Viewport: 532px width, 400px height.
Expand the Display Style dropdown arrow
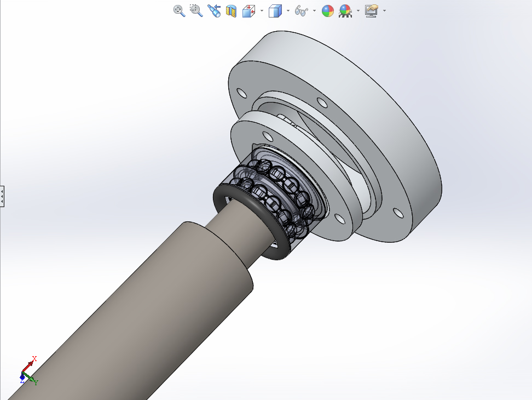coord(288,11)
